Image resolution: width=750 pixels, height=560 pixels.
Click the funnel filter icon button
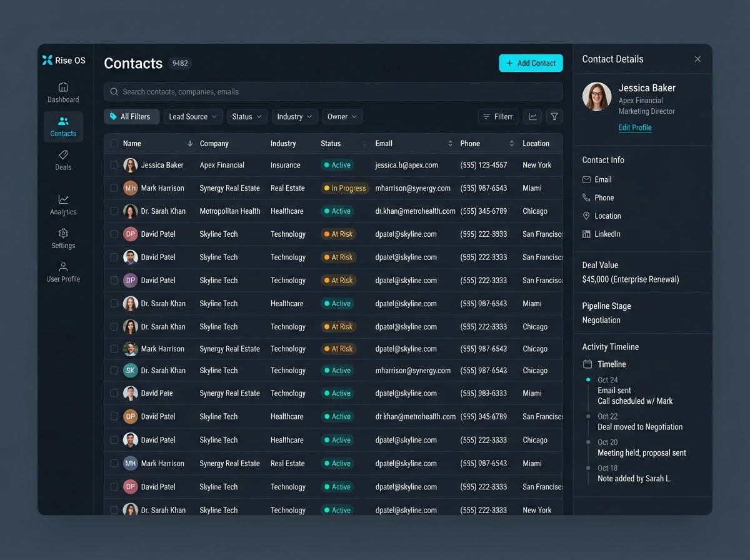[x=554, y=117]
